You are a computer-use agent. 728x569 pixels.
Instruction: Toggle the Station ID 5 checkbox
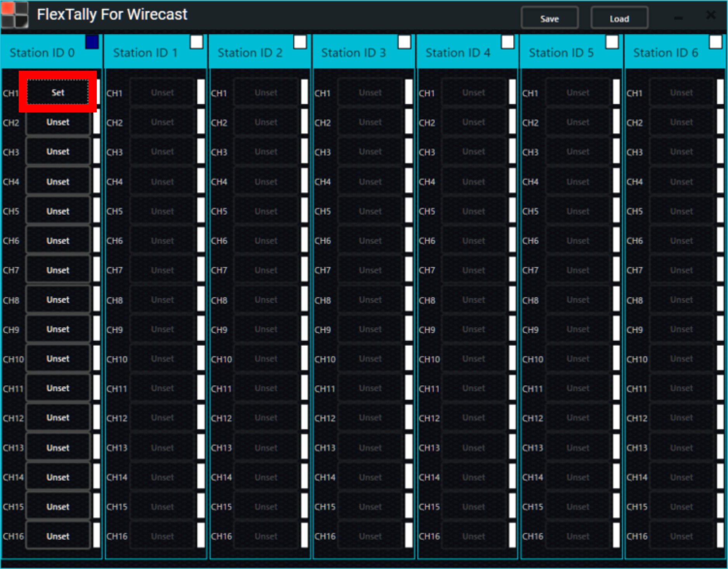(x=612, y=42)
